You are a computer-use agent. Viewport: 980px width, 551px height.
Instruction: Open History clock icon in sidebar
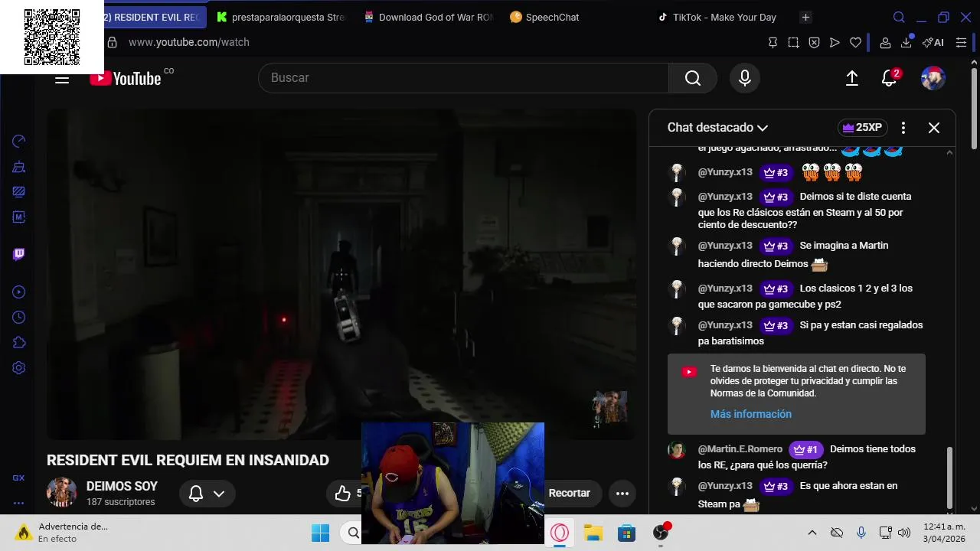point(19,317)
